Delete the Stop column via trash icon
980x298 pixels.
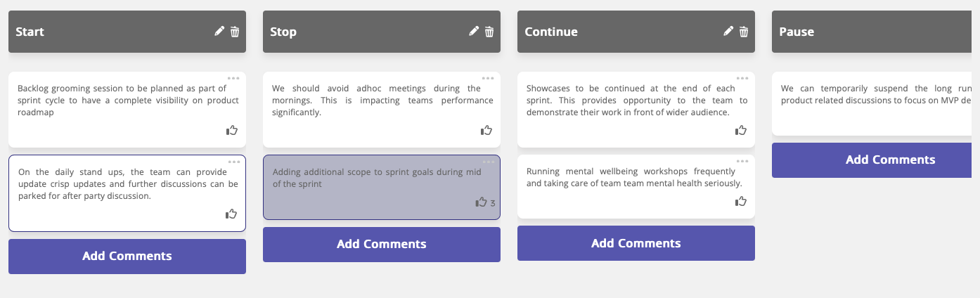[x=489, y=32]
